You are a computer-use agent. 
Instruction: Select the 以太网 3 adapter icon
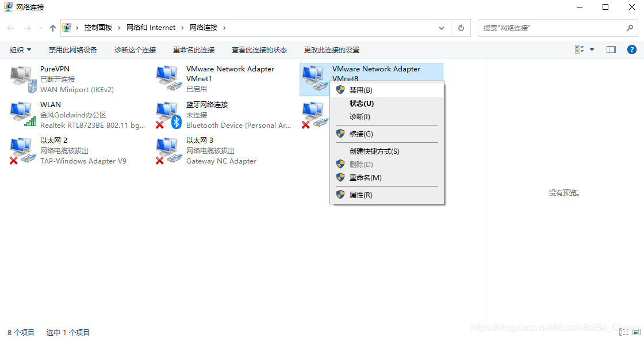(x=169, y=150)
